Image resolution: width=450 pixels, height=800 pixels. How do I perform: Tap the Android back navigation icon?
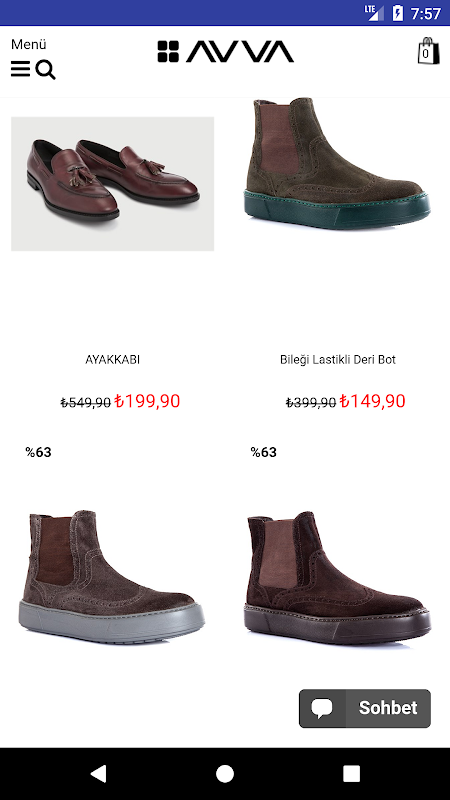click(98, 773)
